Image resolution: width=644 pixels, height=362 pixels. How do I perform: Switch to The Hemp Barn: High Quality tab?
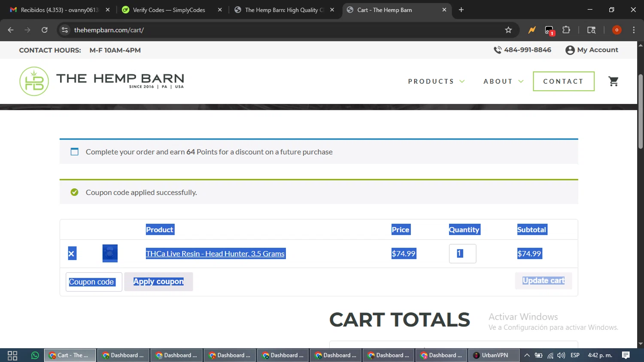tap(283, 10)
